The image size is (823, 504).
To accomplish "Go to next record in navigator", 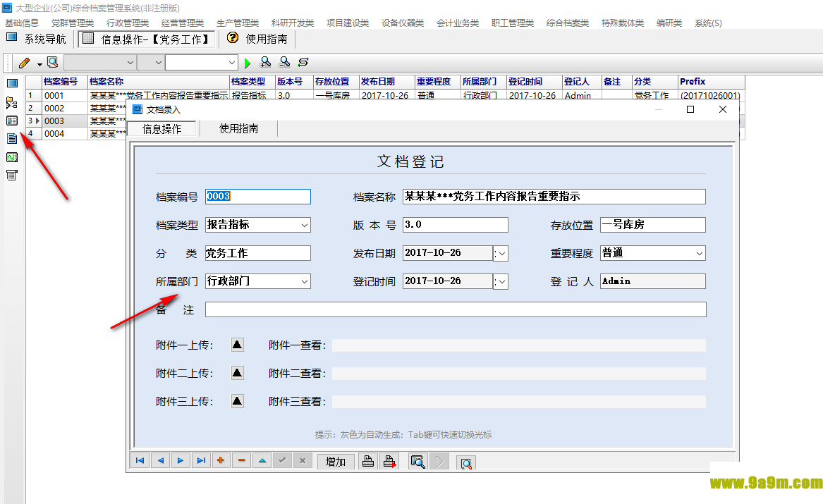I will [181, 460].
